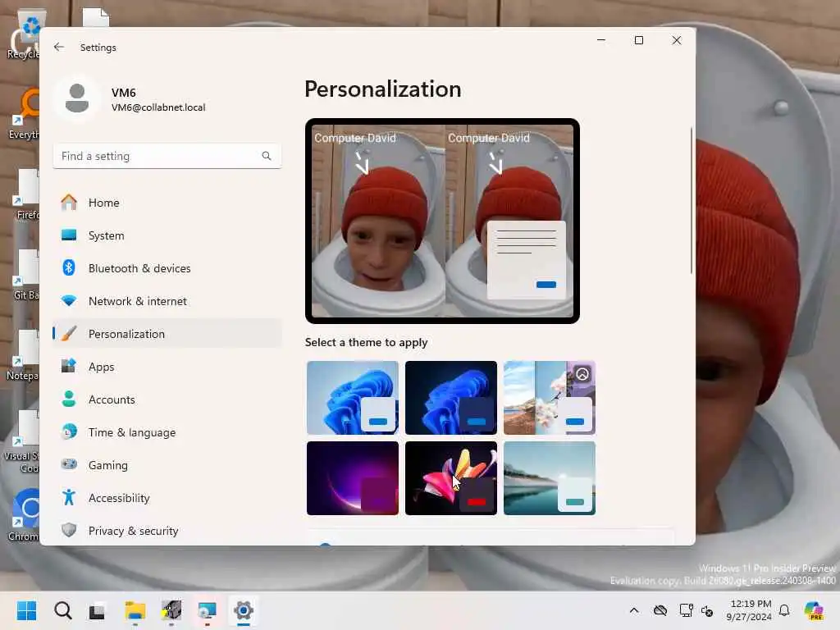The height and width of the screenshot is (630, 840).
Task: Click the network status tray icon
Action: pos(686,610)
